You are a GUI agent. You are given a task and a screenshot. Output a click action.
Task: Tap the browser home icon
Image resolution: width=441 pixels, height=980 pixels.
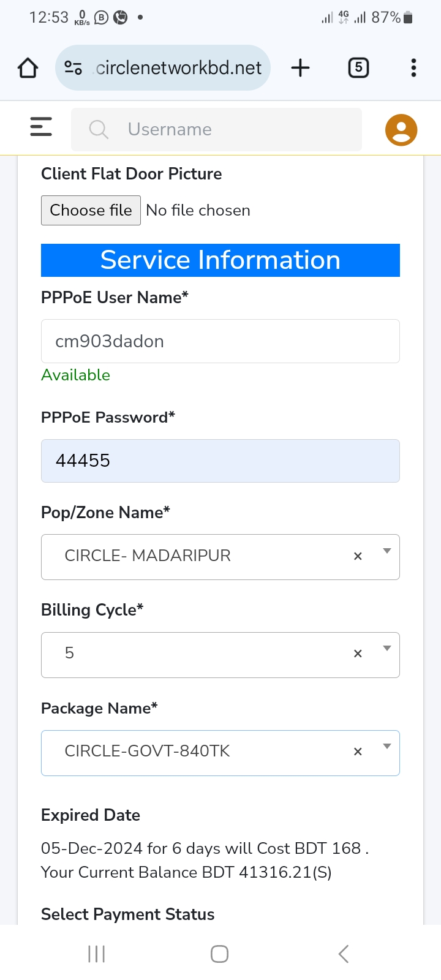[x=28, y=68]
